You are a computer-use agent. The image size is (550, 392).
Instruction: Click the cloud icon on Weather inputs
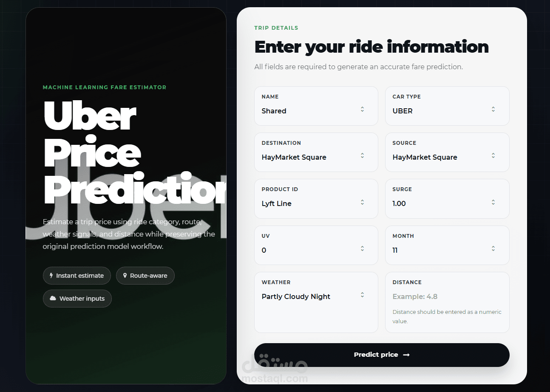pos(53,299)
